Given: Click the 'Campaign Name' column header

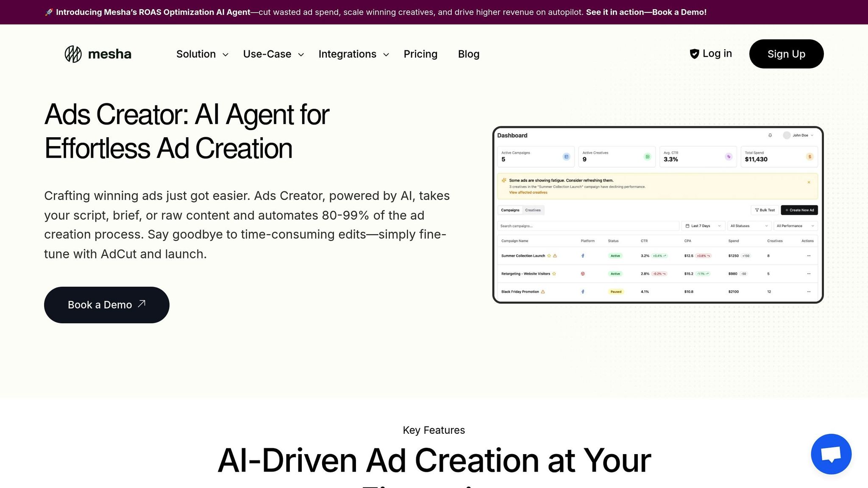Looking at the screenshot, I should pos(515,241).
